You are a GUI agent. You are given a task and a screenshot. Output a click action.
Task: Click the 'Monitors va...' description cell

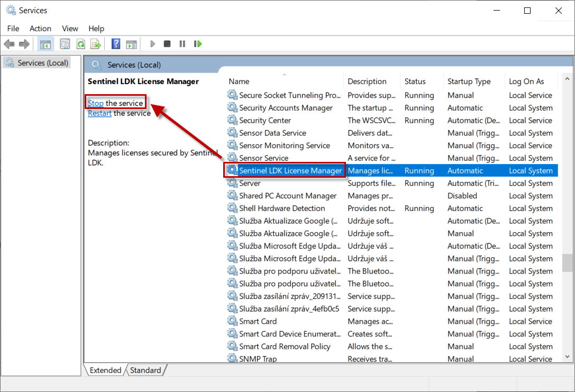[x=370, y=145]
